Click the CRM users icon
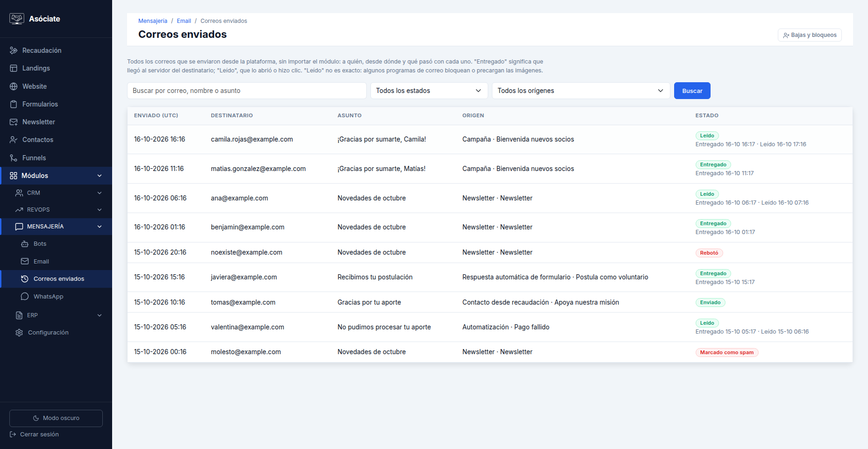868x449 pixels. click(19, 193)
